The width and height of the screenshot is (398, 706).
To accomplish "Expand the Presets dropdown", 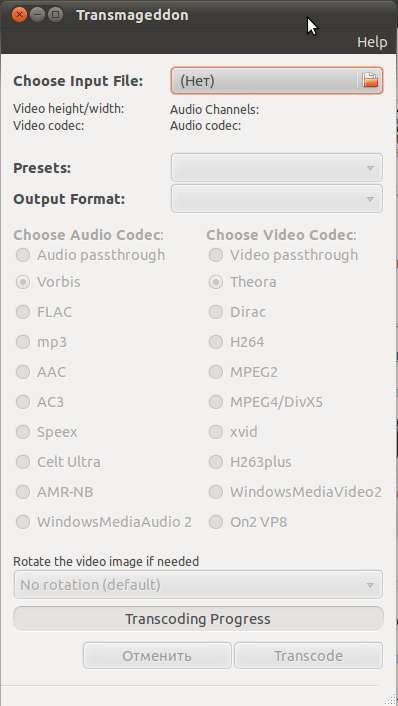I will coord(276,168).
